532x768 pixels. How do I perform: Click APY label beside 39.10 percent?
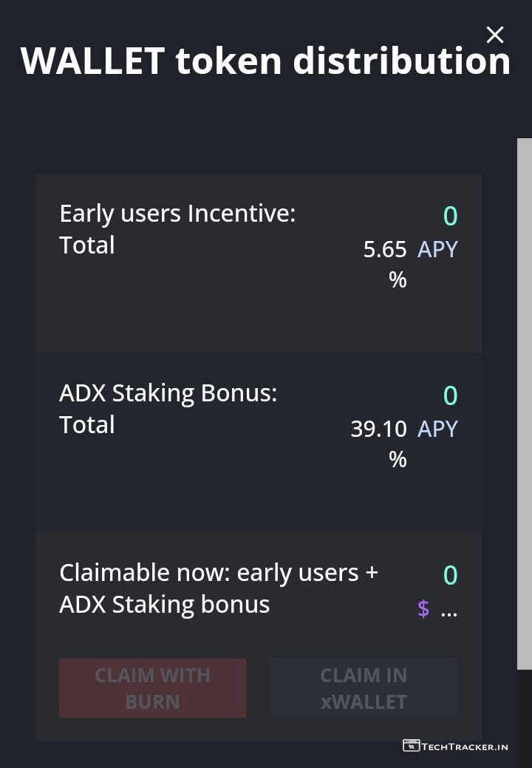[x=437, y=429]
